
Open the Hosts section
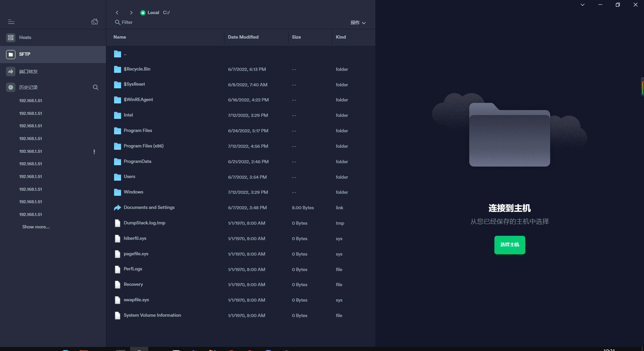pos(53,38)
